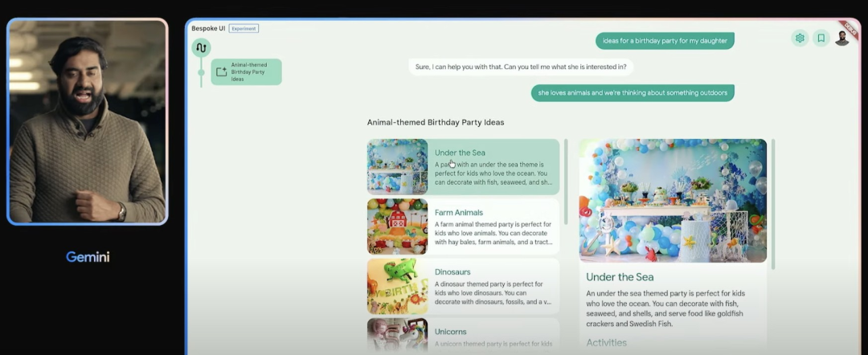Click the flow path icon under Bespoke UI
This screenshot has height=355, width=868.
201,48
